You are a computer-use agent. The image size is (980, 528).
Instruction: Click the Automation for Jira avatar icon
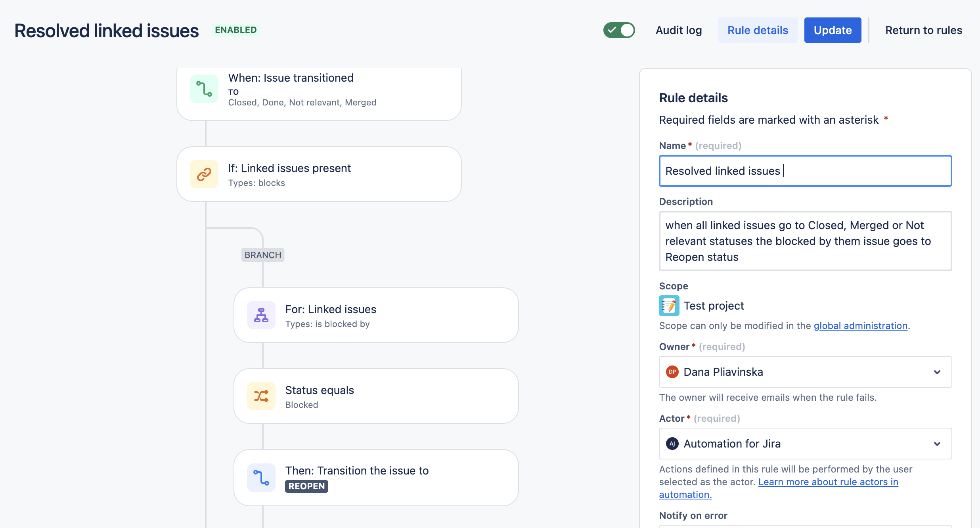(672, 444)
